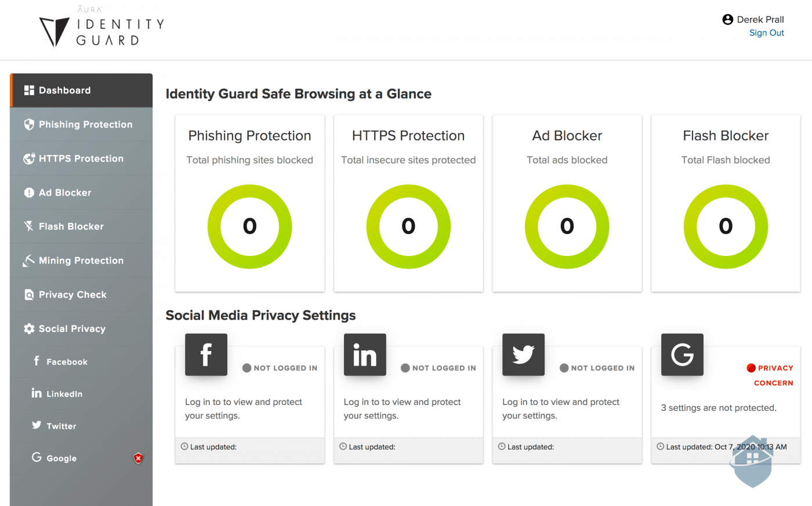Click the Phishing Protection progress ring
This screenshot has height=506, width=812.
(x=249, y=226)
